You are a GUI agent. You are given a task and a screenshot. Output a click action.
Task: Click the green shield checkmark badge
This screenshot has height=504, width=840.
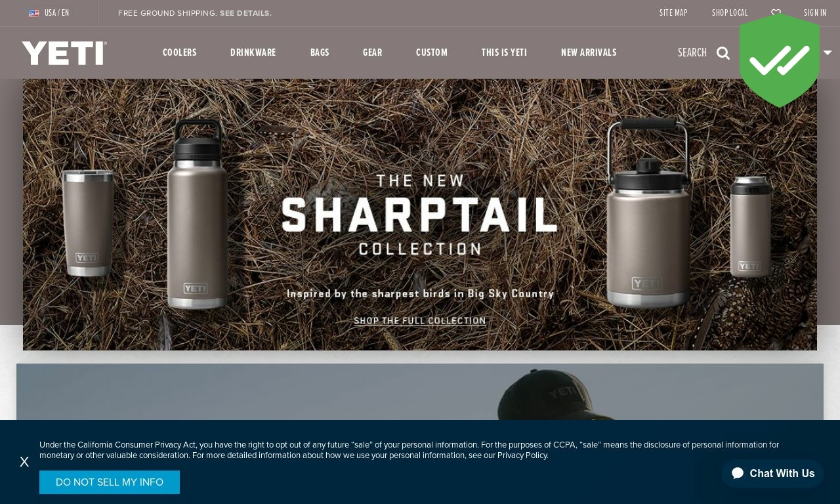[x=780, y=60]
